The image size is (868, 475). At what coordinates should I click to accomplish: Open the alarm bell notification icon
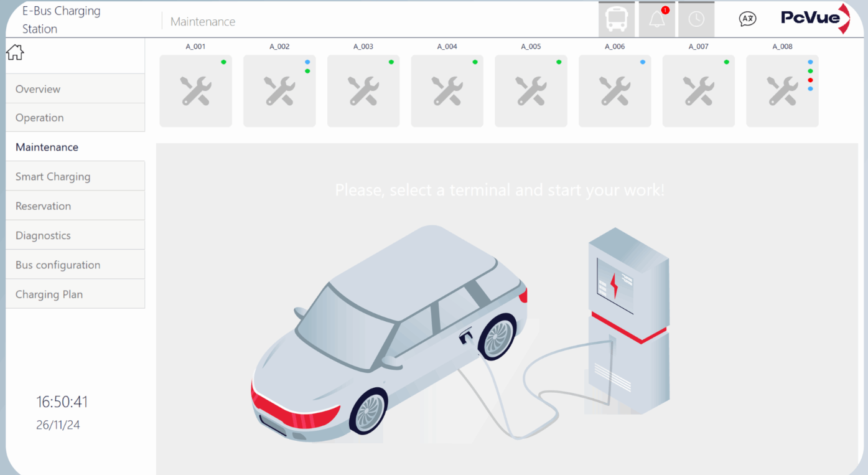tap(656, 19)
